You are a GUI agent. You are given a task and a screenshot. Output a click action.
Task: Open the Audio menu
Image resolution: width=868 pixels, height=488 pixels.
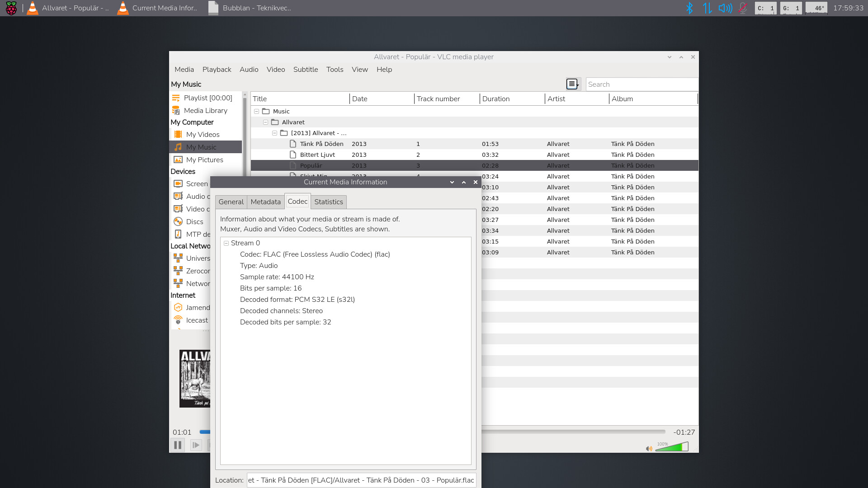click(249, 70)
